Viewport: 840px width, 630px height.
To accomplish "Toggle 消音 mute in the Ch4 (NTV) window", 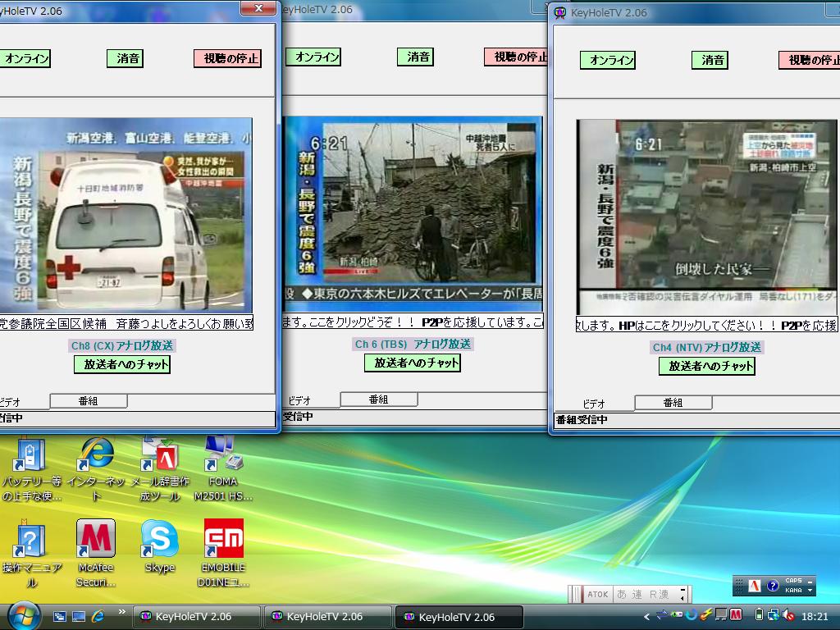I will coord(710,60).
